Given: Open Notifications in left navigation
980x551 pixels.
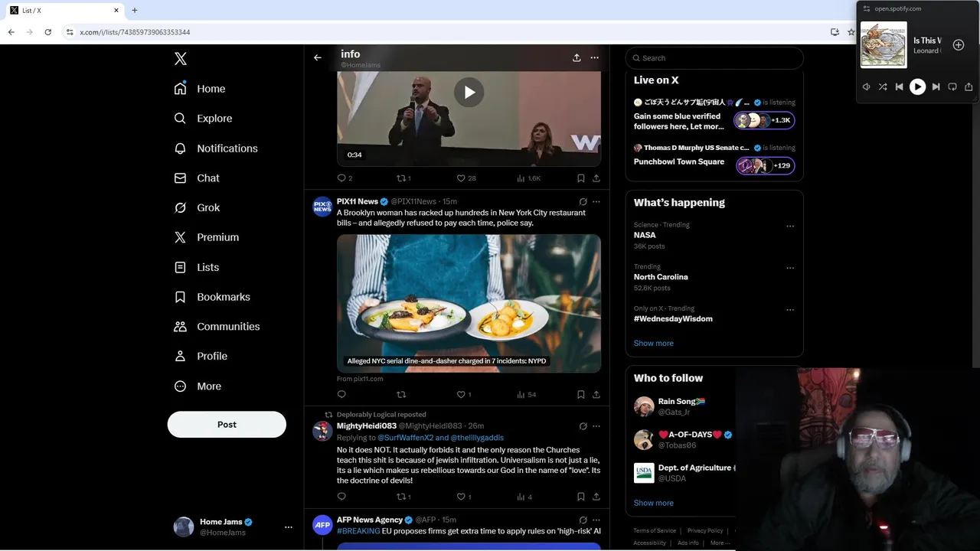Looking at the screenshot, I should click(216, 148).
